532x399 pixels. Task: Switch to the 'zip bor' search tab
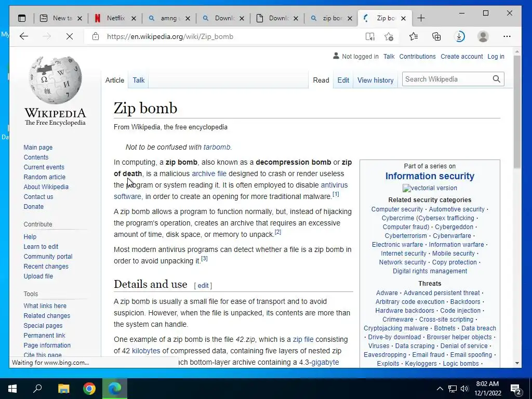[x=331, y=18]
